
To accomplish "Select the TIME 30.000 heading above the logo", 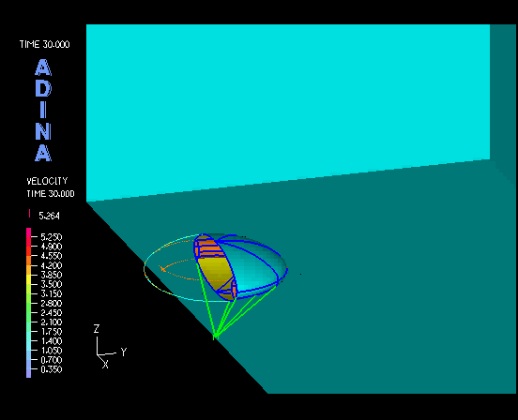I will 45,44.
